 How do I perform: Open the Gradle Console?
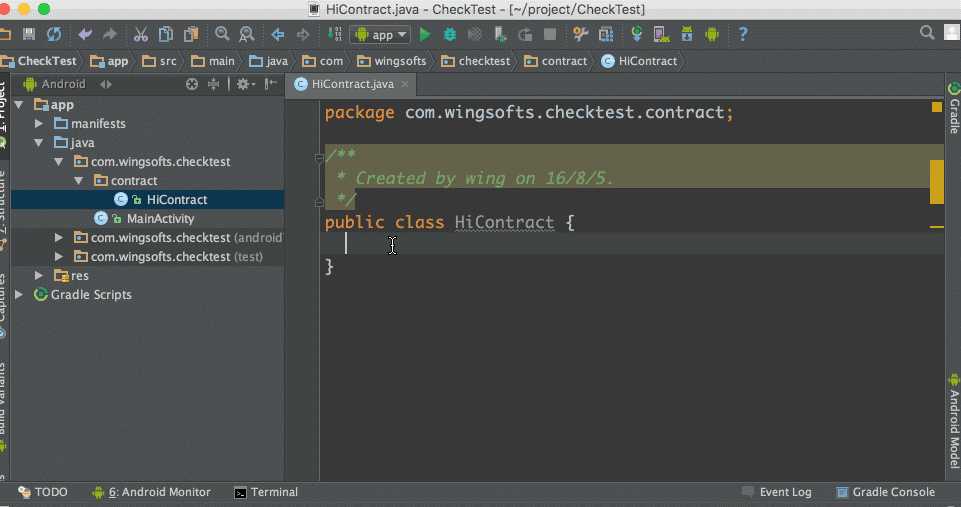(x=886, y=492)
